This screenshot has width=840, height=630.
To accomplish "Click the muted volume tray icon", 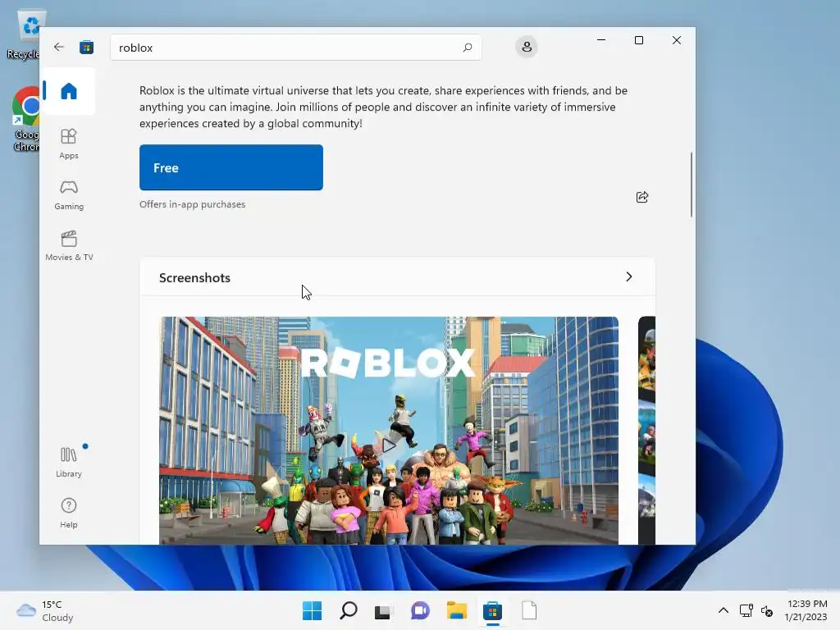I will pyautogui.click(x=767, y=610).
